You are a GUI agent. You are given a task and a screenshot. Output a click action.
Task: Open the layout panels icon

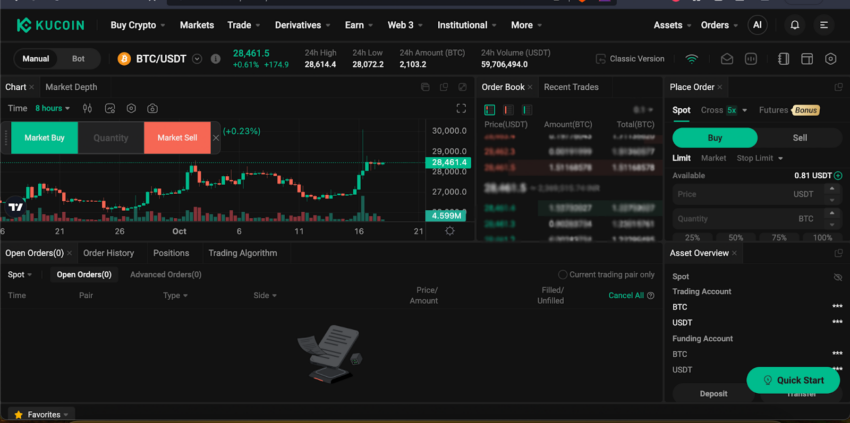[807, 59]
